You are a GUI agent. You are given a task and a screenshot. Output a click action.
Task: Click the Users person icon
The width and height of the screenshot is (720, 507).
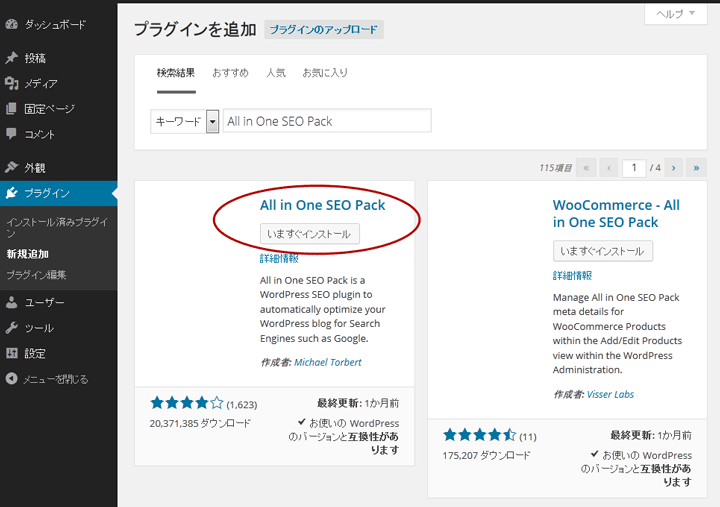[x=11, y=302]
